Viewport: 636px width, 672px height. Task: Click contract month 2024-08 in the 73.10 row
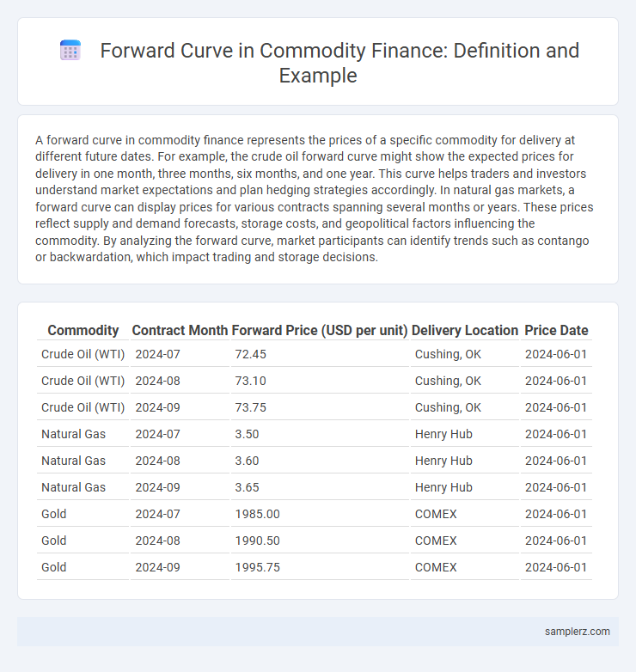tap(158, 381)
